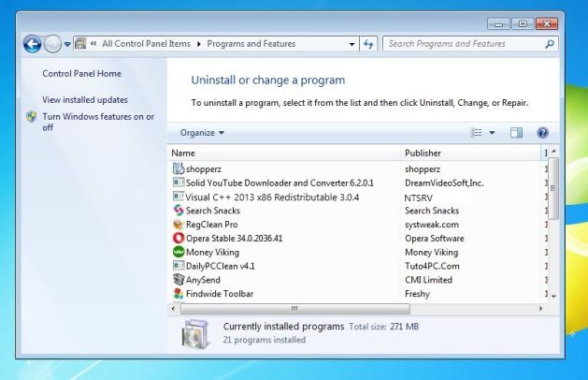Click the greyed forward navigation button

click(52, 44)
